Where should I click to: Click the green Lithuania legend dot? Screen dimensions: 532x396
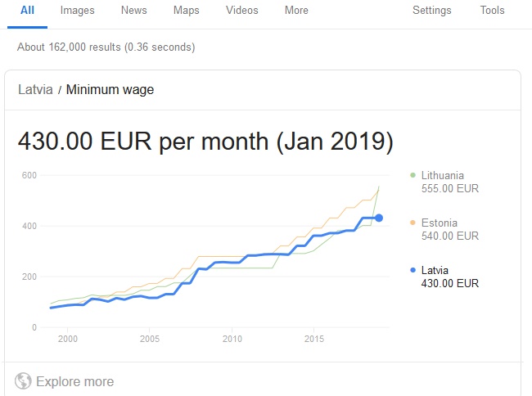click(413, 175)
